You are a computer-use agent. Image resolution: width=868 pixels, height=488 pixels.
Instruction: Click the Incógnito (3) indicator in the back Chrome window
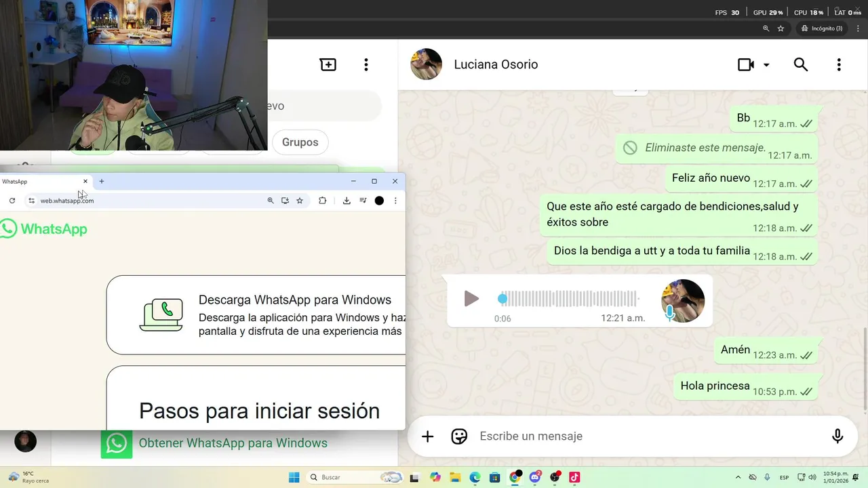click(822, 28)
